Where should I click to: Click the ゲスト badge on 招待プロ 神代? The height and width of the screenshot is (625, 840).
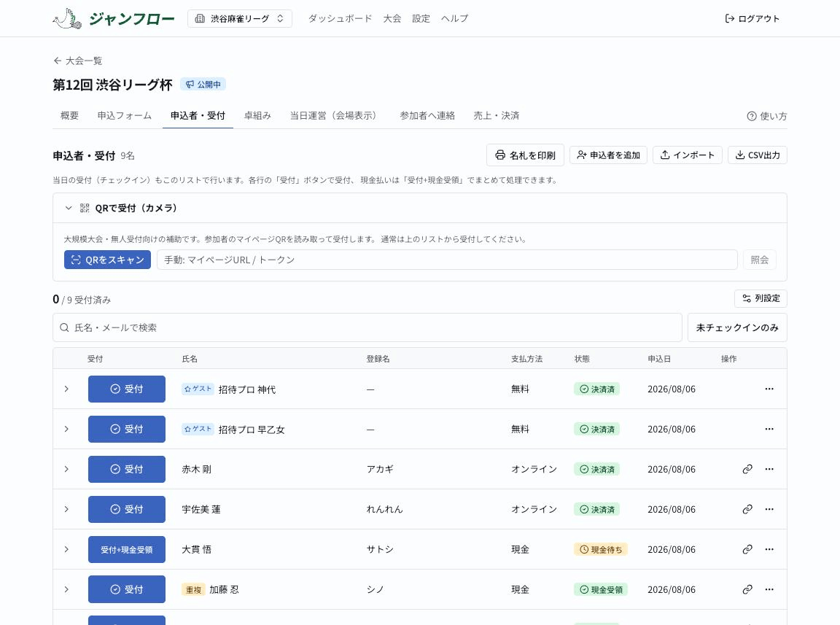pyautogui.click(x=198, y=389)
